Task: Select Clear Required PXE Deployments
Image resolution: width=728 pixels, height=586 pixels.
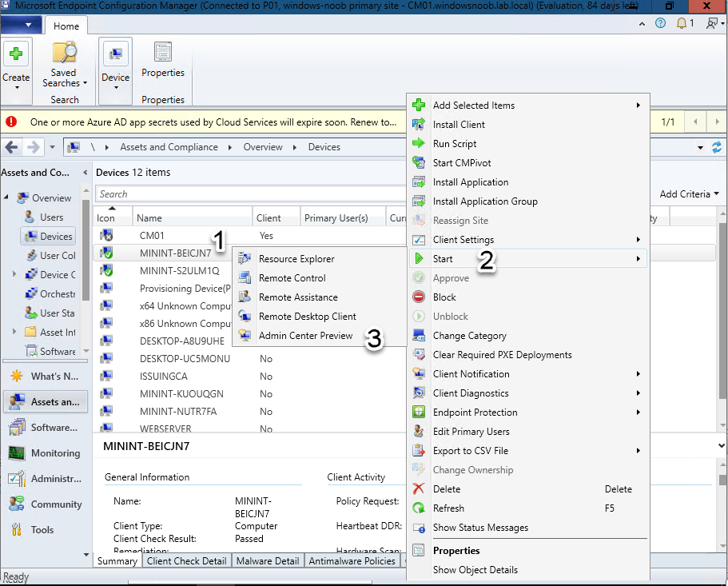Action: tap(527, 355)
